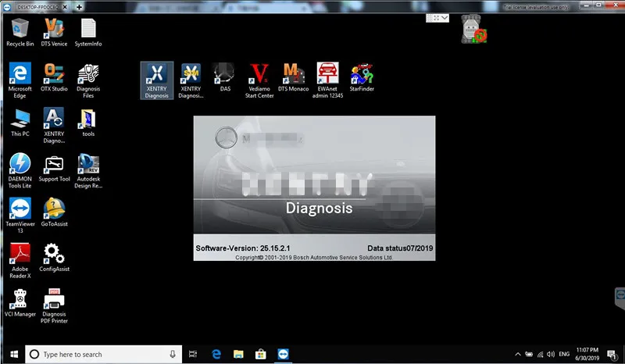This screenshot has height=364, width=625.
Task: Open the Support Tool shortcut
Action: pyautogui.click(x=54, y=167)
